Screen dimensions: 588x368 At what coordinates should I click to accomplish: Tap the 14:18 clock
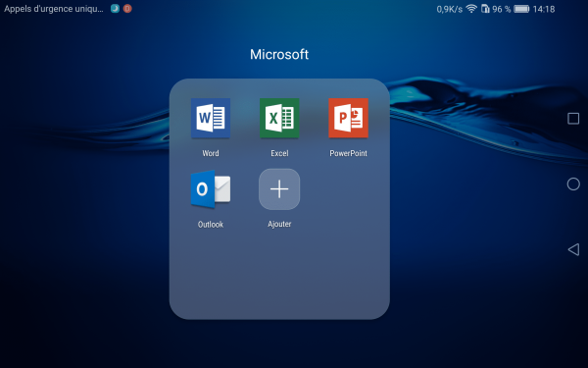tap(544, 9)
